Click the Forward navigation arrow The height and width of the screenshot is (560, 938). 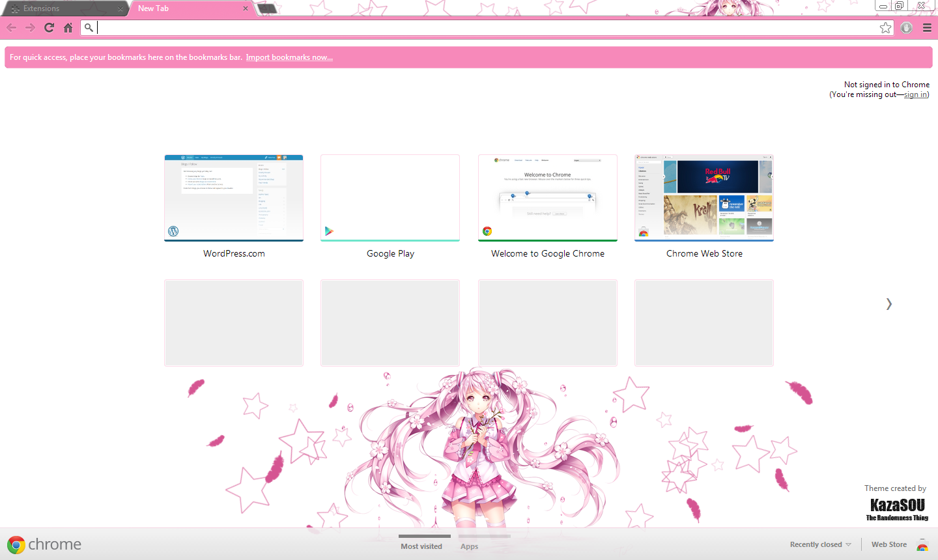point(30,27)
